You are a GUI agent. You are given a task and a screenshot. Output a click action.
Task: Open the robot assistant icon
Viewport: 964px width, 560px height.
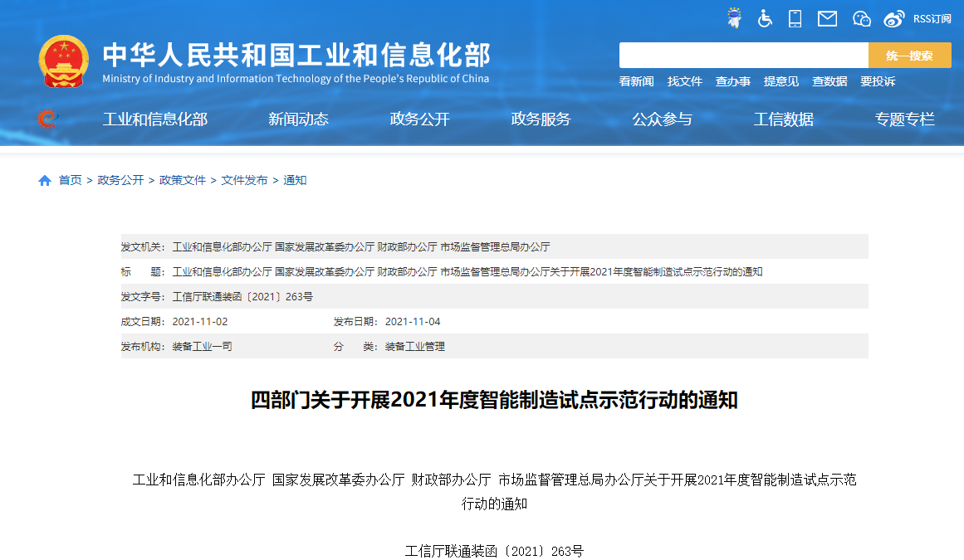(734, 18)
